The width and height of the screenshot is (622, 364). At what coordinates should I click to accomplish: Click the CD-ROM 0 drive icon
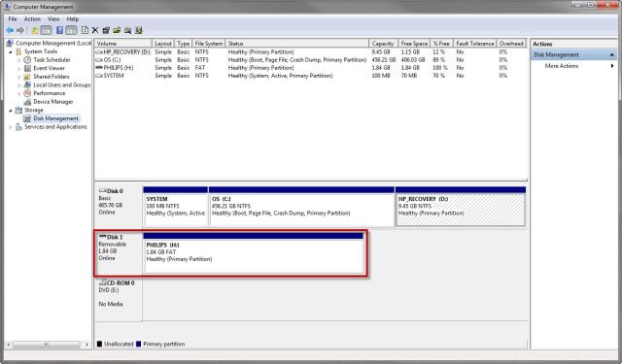pyautogui.click(x=103, y=282)
